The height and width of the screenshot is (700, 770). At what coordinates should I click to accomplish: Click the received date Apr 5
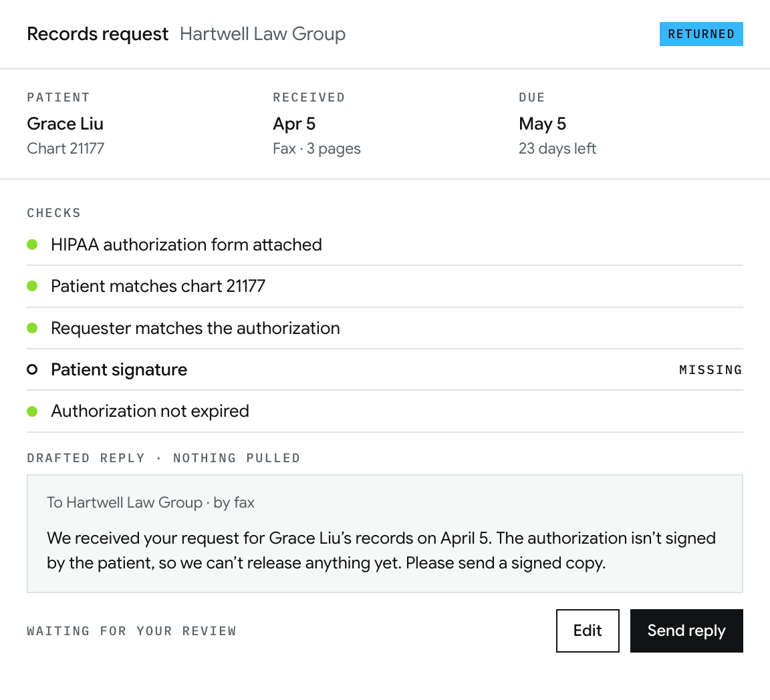coord(294,124)
